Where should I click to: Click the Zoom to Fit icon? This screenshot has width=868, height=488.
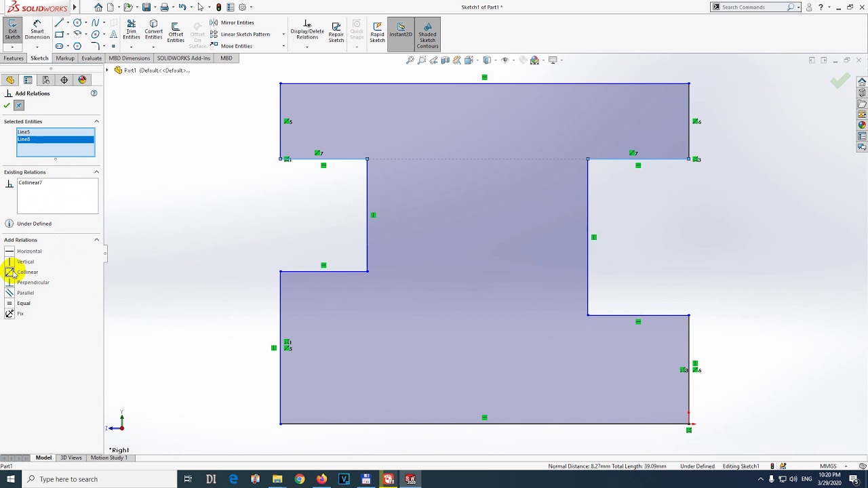410,60
